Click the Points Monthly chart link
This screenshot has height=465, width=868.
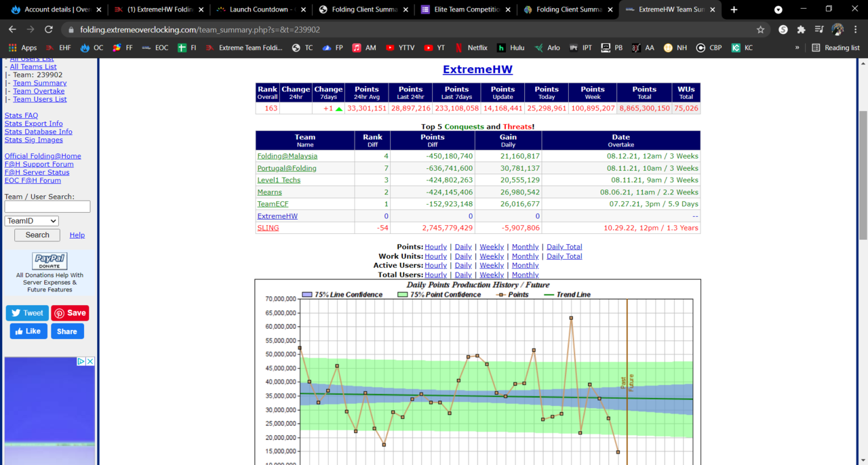point(525,247)
